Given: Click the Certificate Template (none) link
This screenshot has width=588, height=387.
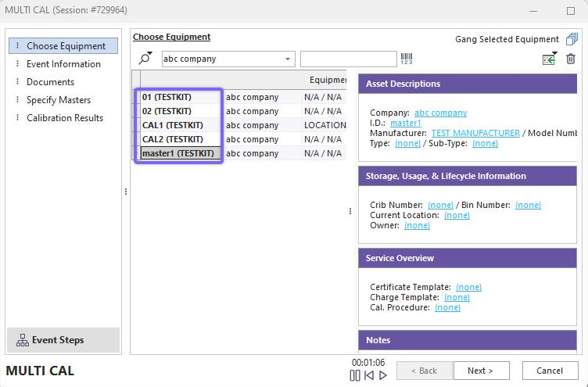Looking at the screenshot, I should pos(468,288).
